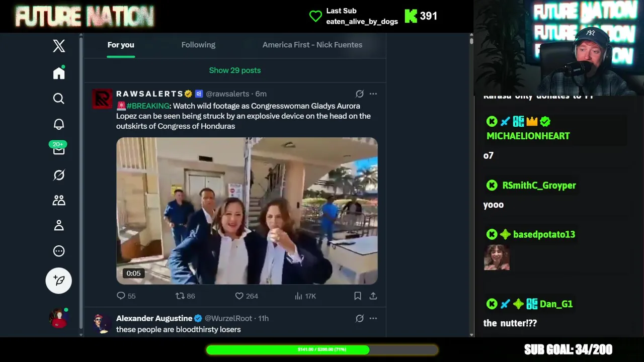Click the Dan_G1 chat username
The image size is (644, 362).
click(x=556, y=304)
